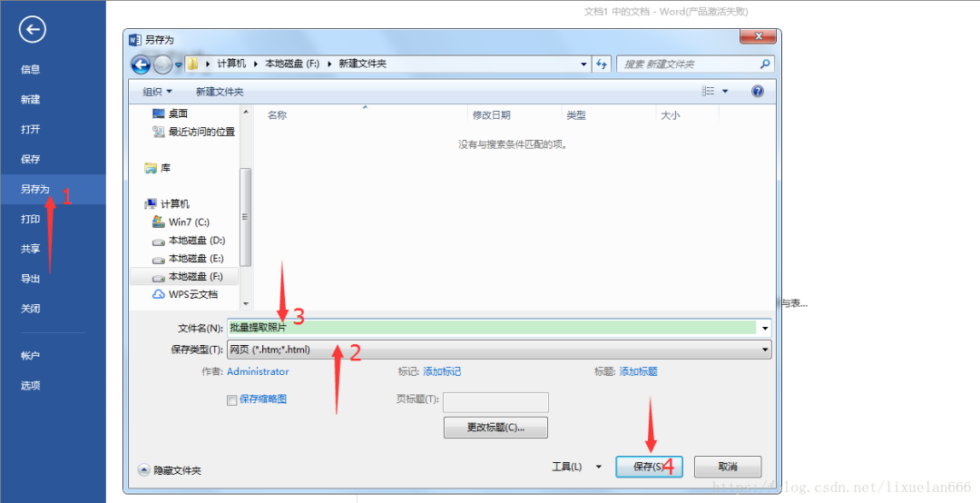Screen dimensions: 980x503
Task: Click 添加标记 link
Action: (442, 371)
